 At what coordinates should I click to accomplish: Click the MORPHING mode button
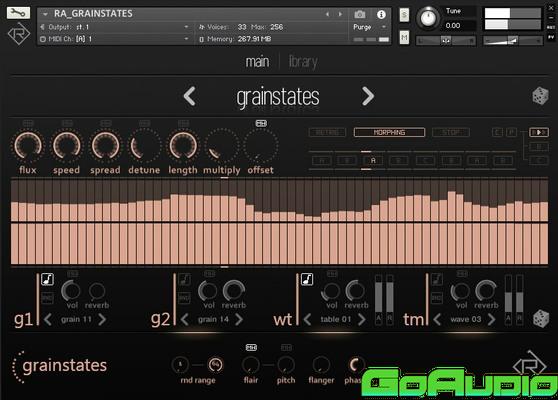(x=389, y=132)
